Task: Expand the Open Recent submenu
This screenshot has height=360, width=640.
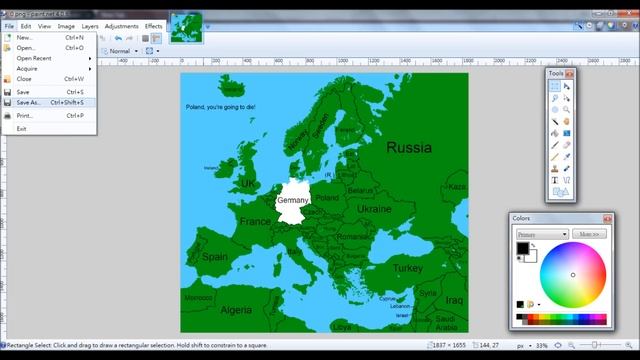Action: pos(49,58)
